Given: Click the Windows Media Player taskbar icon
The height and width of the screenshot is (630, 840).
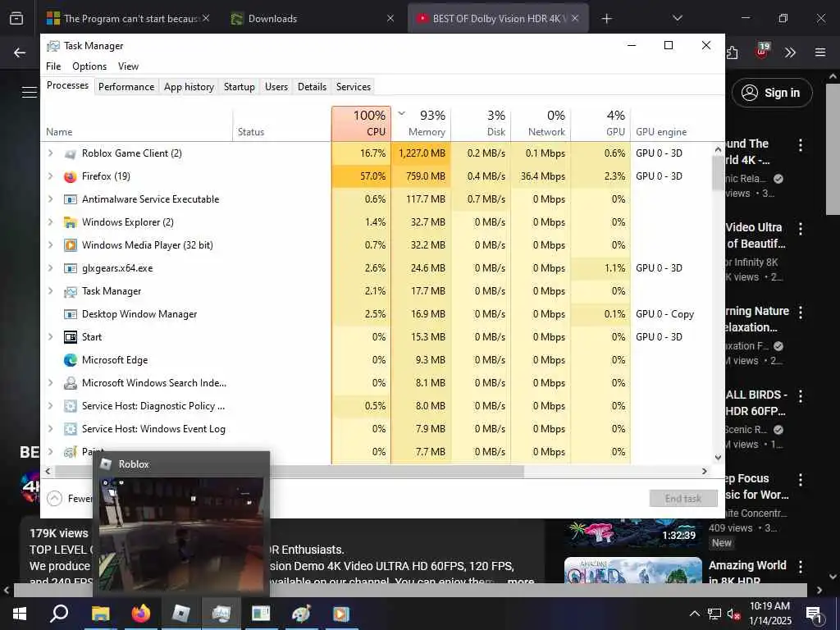Looking at the screenshot, I should 341,614.
